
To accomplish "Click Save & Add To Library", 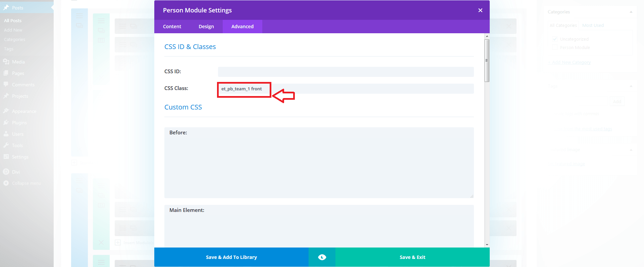I will click(231, 257).
